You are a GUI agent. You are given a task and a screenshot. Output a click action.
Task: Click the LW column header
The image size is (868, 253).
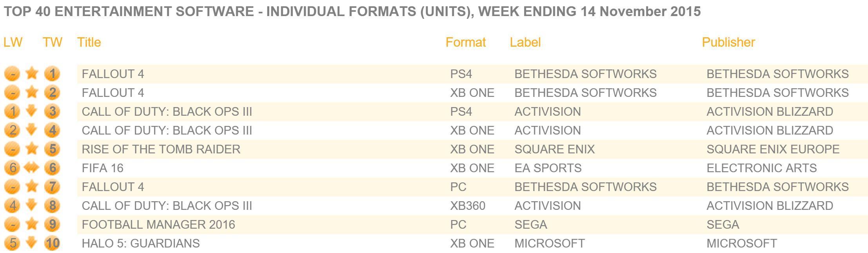(x=13, y=42)
